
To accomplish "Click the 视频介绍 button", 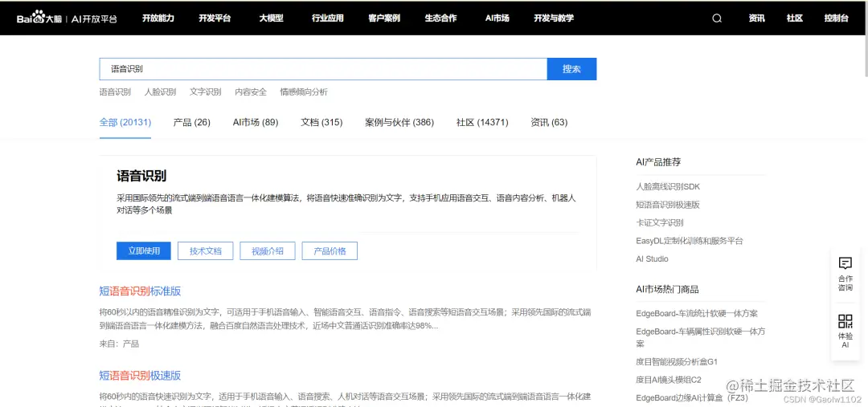I will click(268, 250).
